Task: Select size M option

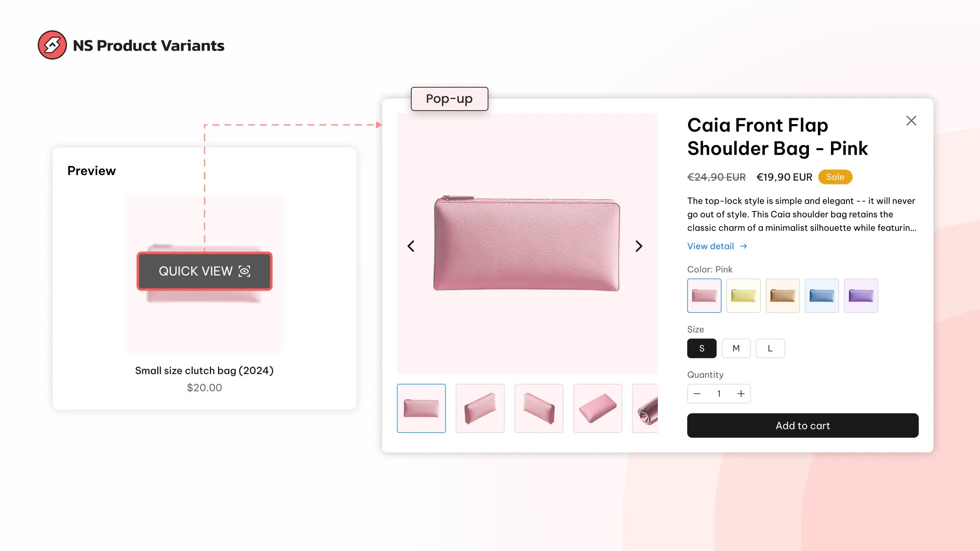Action: (736, 348)
